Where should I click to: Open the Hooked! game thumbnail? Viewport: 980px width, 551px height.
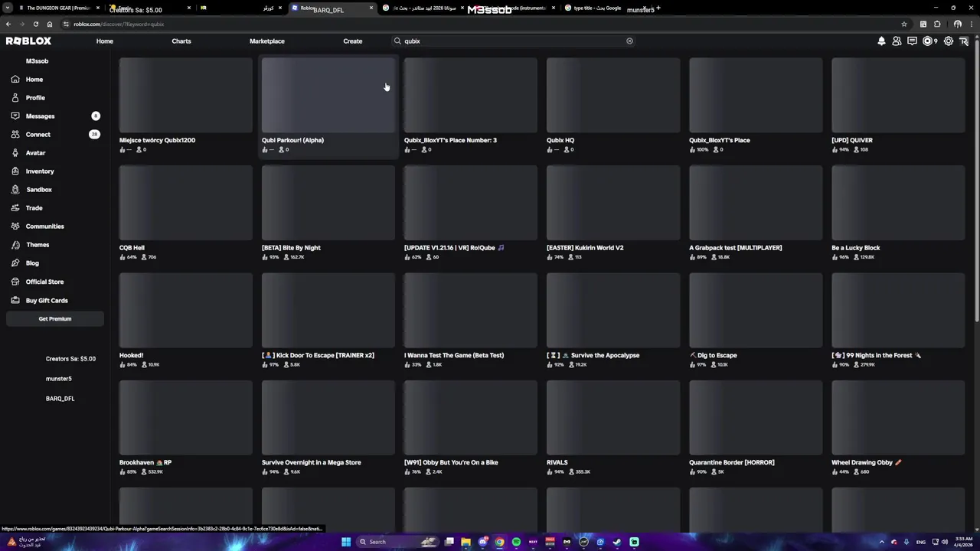pyautogui.click(x=186, y=310)
